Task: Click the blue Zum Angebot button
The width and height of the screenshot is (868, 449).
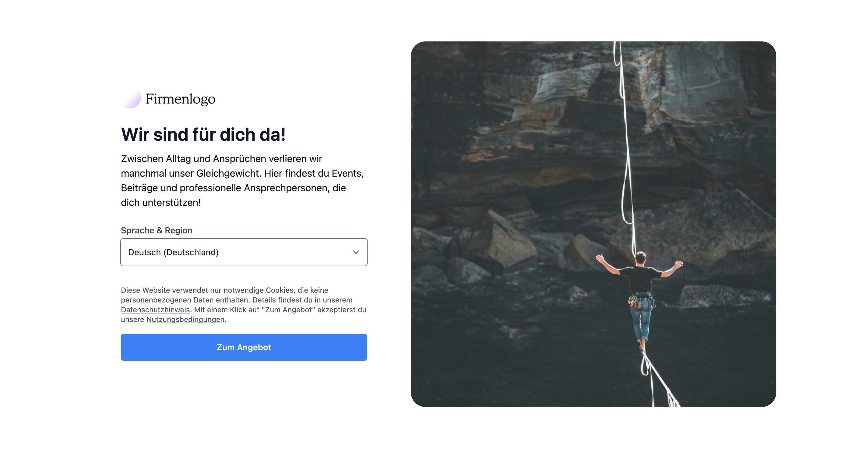Action: click(x=244, y=347)
